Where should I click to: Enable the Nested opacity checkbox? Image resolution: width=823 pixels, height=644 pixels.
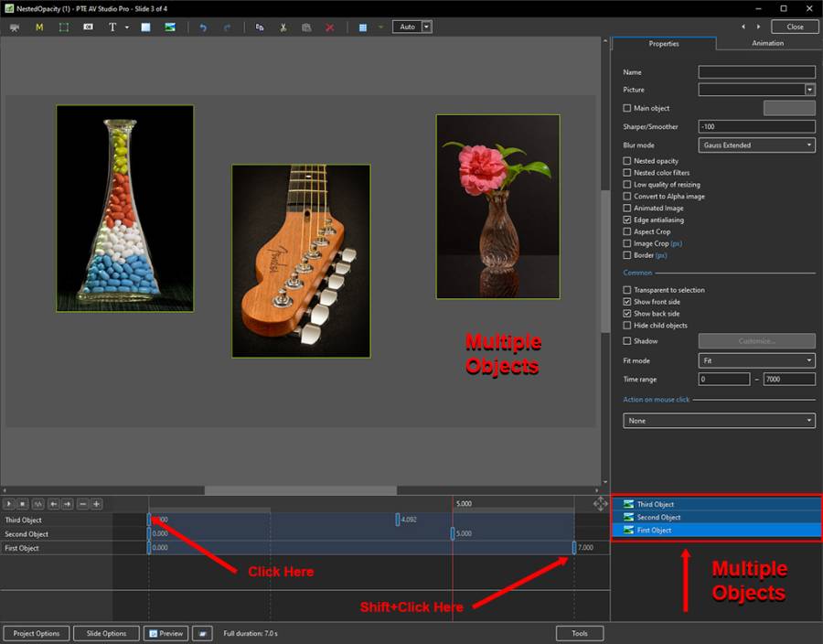627,161
